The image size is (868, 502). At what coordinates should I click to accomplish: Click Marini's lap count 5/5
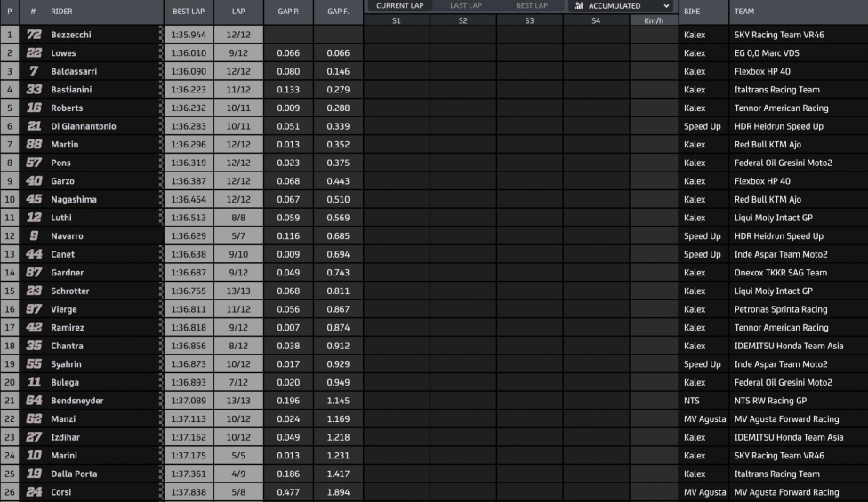(238, 455)
